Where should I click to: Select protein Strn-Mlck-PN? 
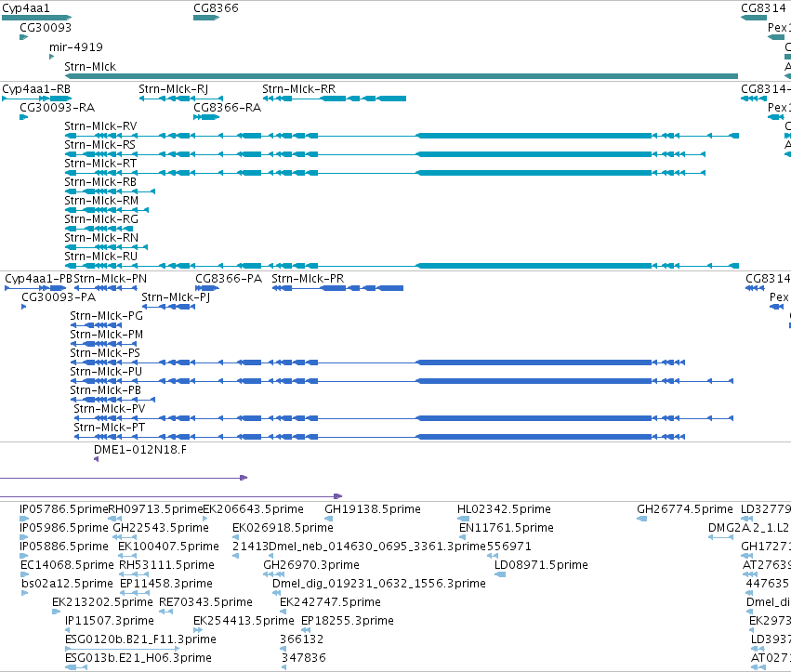105,288
